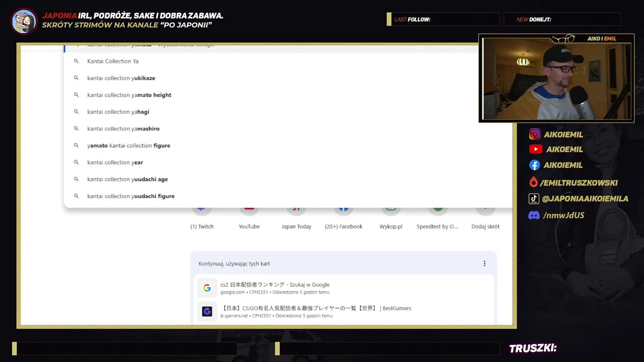The height and width of the screenshot is (362, 644).
Task: Click the channel avatar logo
Action: pos(24,21)
